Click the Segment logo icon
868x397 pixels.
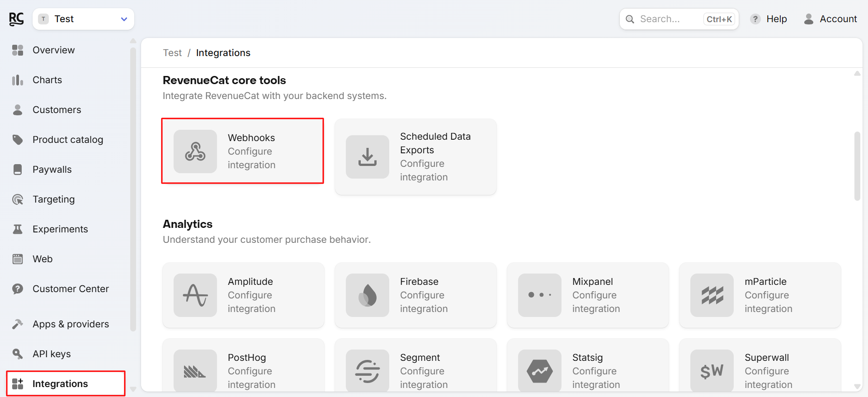click(368, 371)
